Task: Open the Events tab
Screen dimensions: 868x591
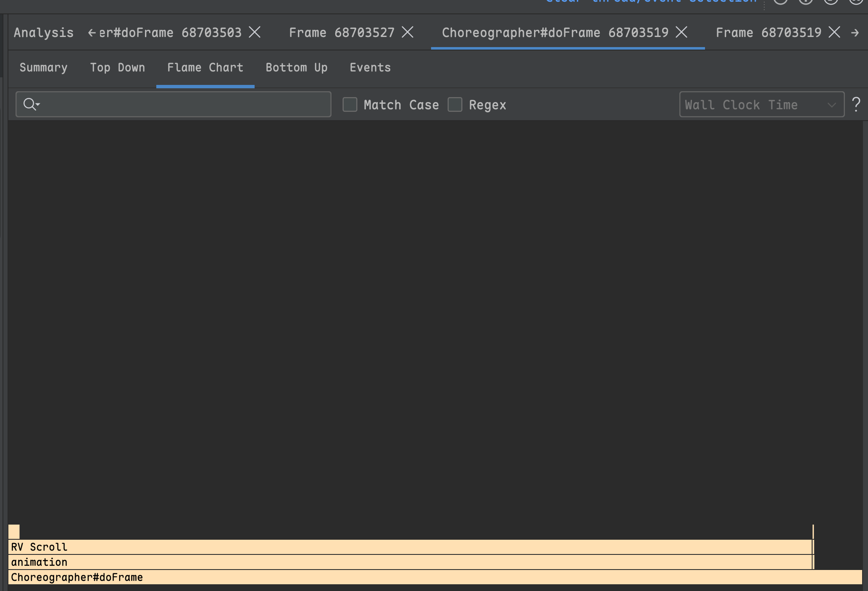Action: [370, 68]
